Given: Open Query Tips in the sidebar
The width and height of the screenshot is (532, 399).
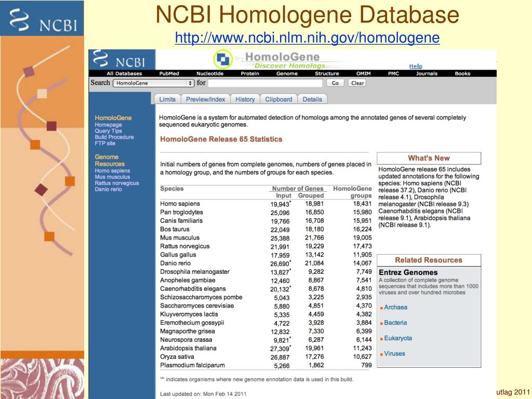Looking at the screenshot, I should pos(108,131).
